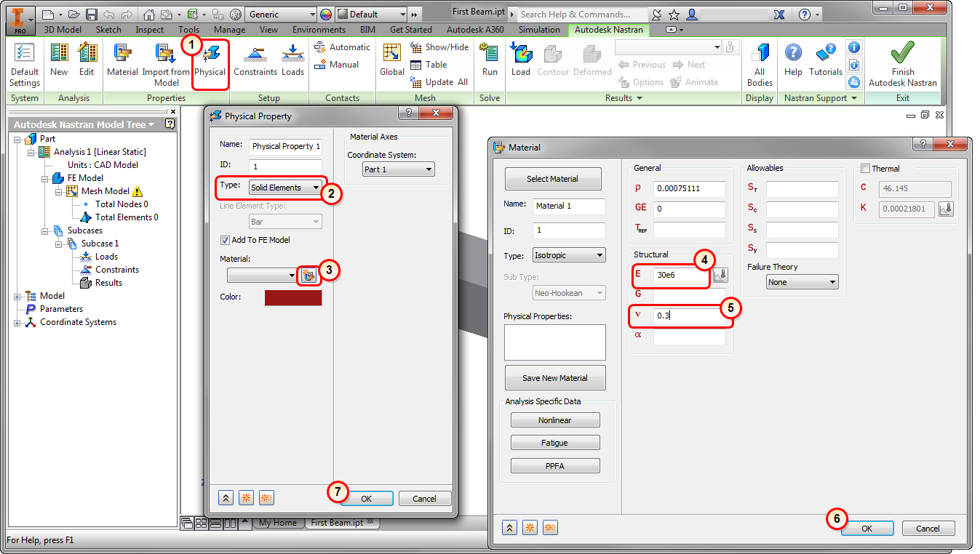Expand the Coordinate Systems tree node
The width and height of the screenshot is (980, 554).
tap(17, 322)
